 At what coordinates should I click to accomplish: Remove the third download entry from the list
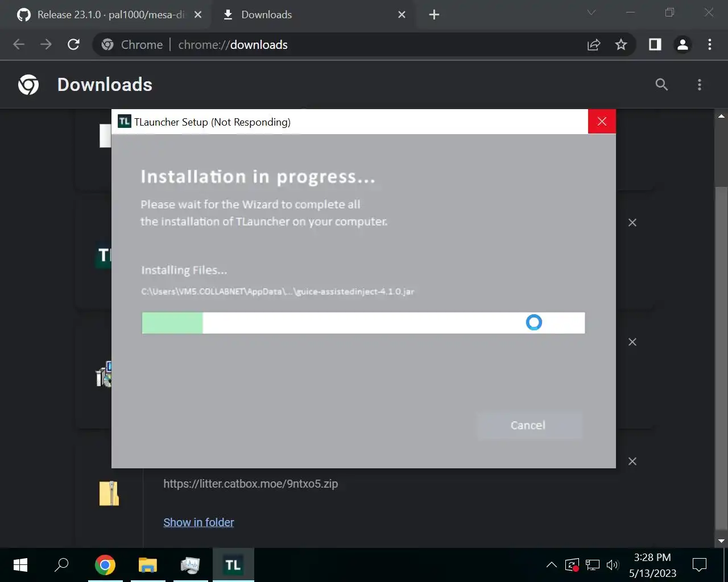coord(632,342)
